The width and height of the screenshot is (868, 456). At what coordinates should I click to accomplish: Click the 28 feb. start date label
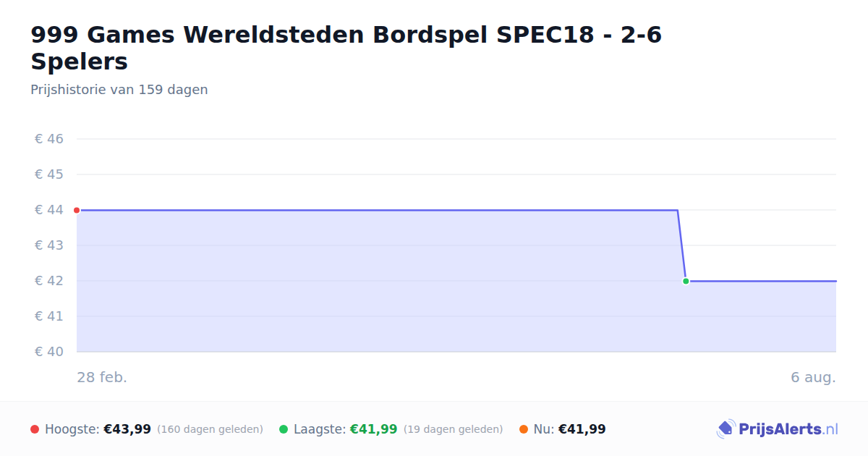point(102,377)
